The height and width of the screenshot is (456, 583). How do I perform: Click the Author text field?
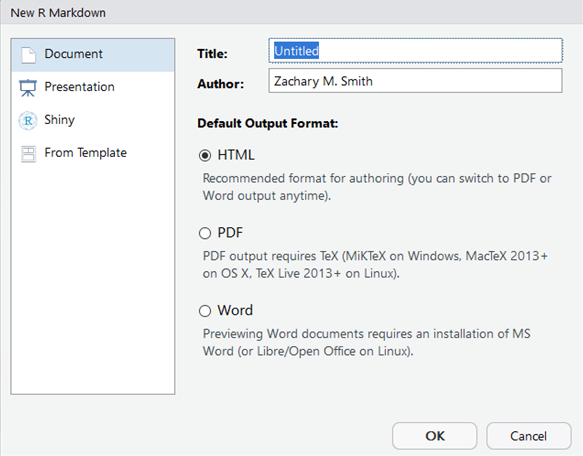click(415, 81)
